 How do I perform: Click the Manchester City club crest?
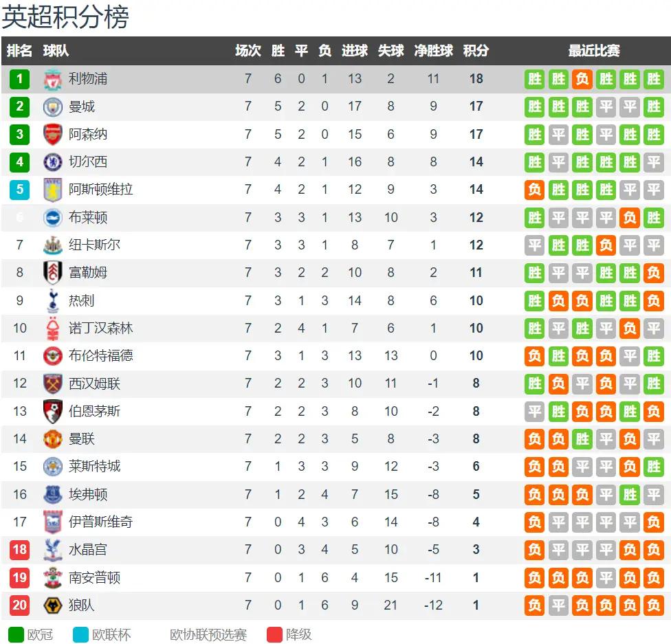click(x=53, y=107)
